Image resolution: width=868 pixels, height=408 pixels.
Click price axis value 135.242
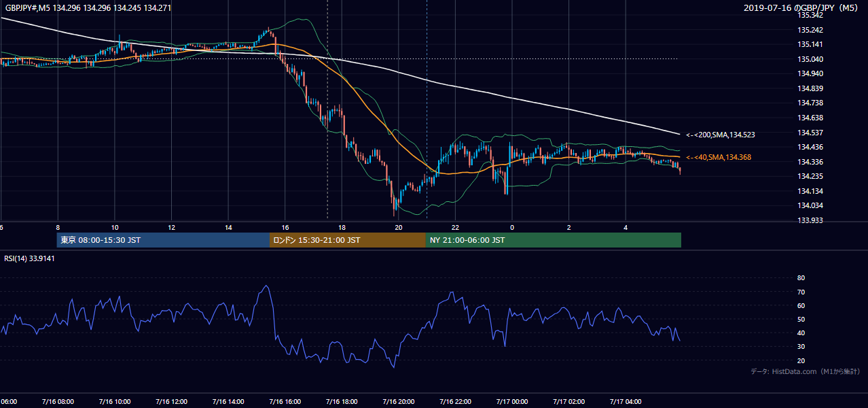tap(810, 30)
